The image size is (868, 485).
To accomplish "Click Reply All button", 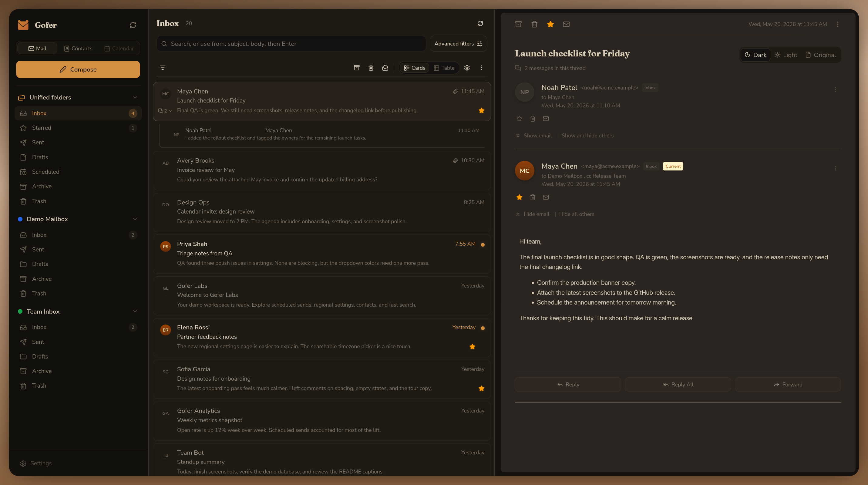I will click(x=678, y=385).
